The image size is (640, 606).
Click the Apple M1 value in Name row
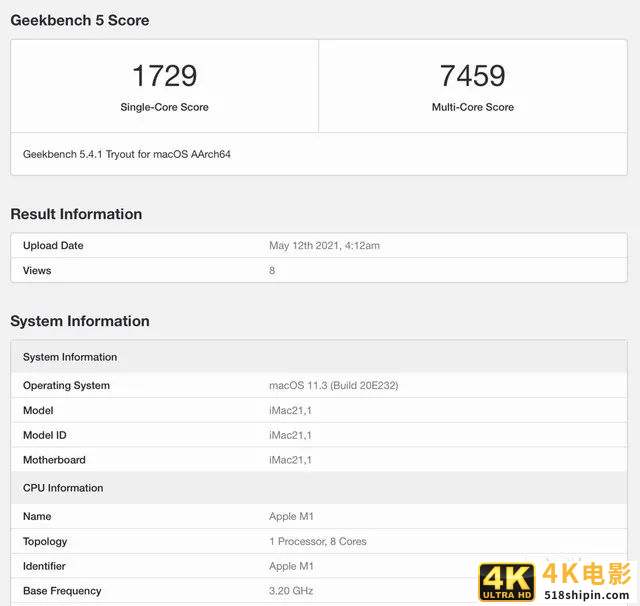[291, 517]
